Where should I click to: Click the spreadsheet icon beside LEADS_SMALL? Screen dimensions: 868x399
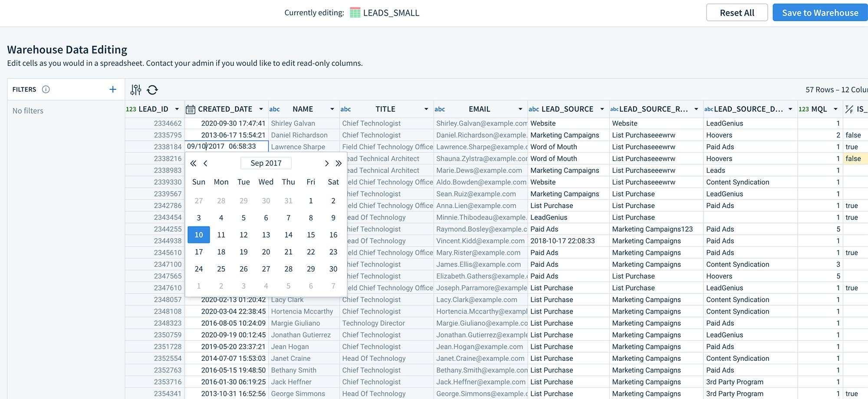[x=355, y=13]
